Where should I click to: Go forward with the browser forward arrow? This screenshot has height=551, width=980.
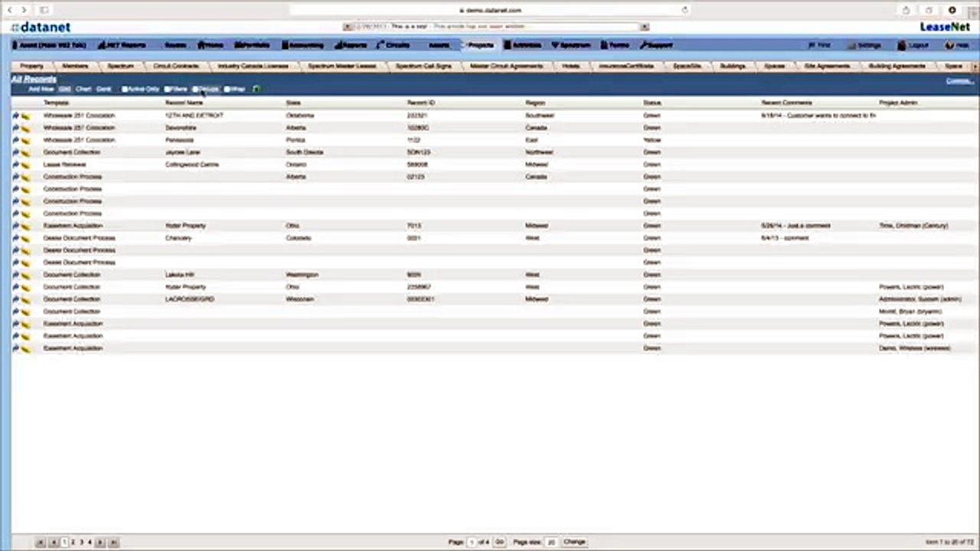tap(25, 10)
